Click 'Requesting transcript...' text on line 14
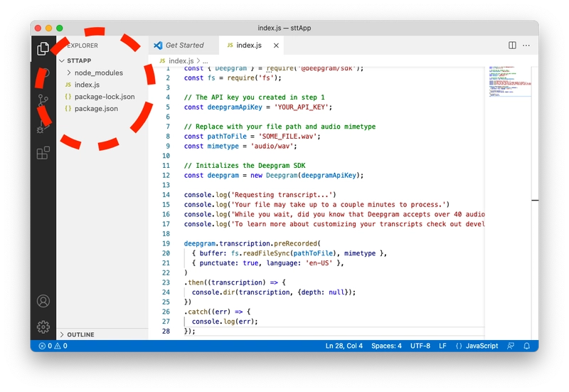 coord(282,195)
